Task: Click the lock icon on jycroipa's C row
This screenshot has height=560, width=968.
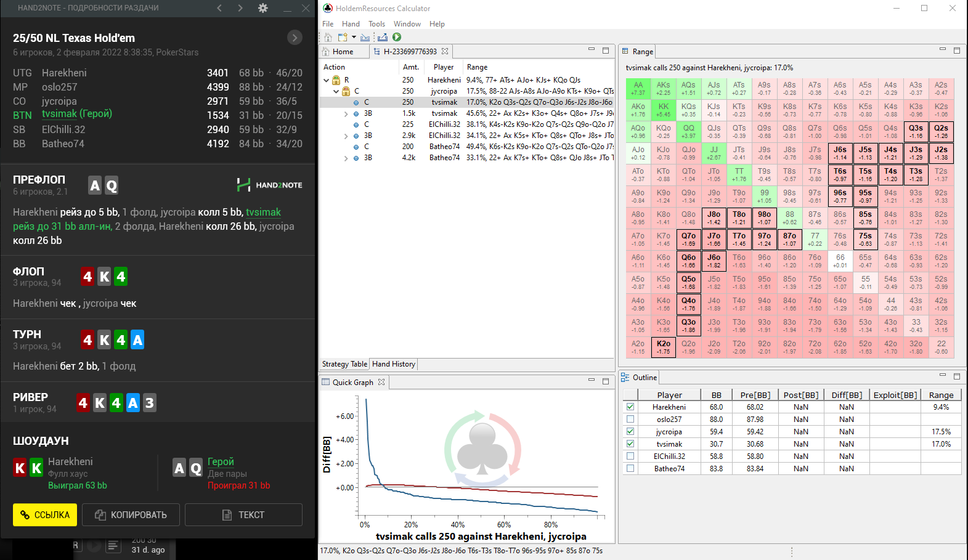Action: 346,91
